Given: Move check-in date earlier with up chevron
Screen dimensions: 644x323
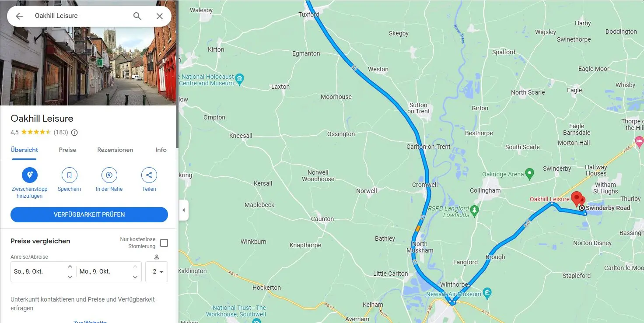Looking at the screenshot, I should [70, 266].
